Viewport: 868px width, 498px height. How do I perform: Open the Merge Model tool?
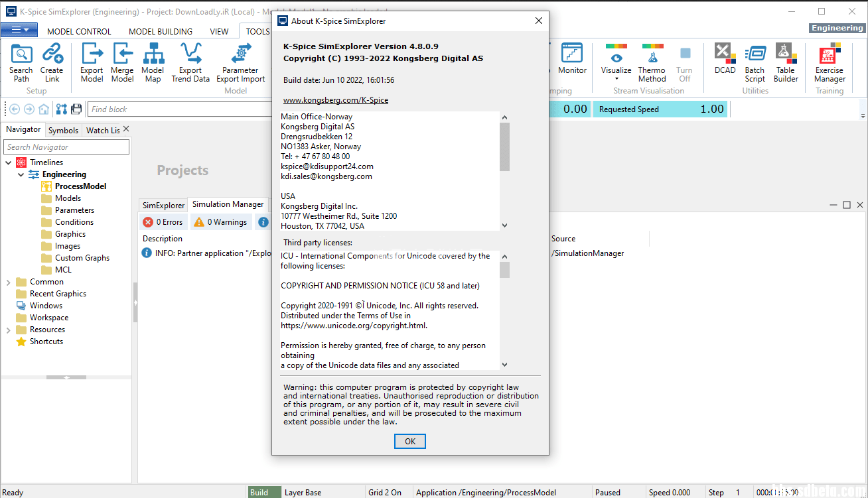[x=122, y=62]
